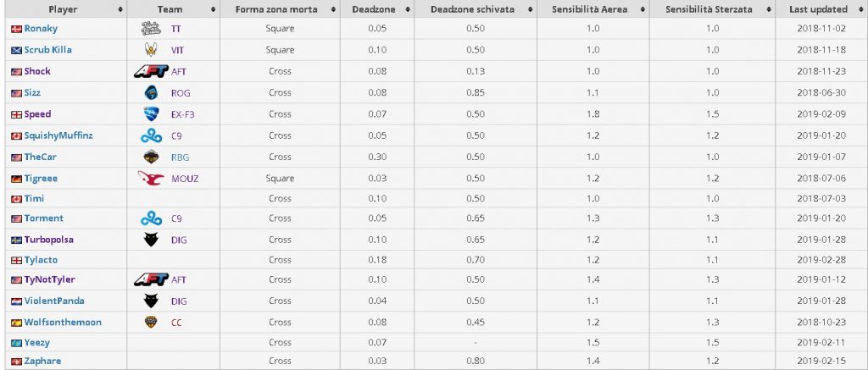Click the AFT logo in Shock's row

click(x=151, y=71)
